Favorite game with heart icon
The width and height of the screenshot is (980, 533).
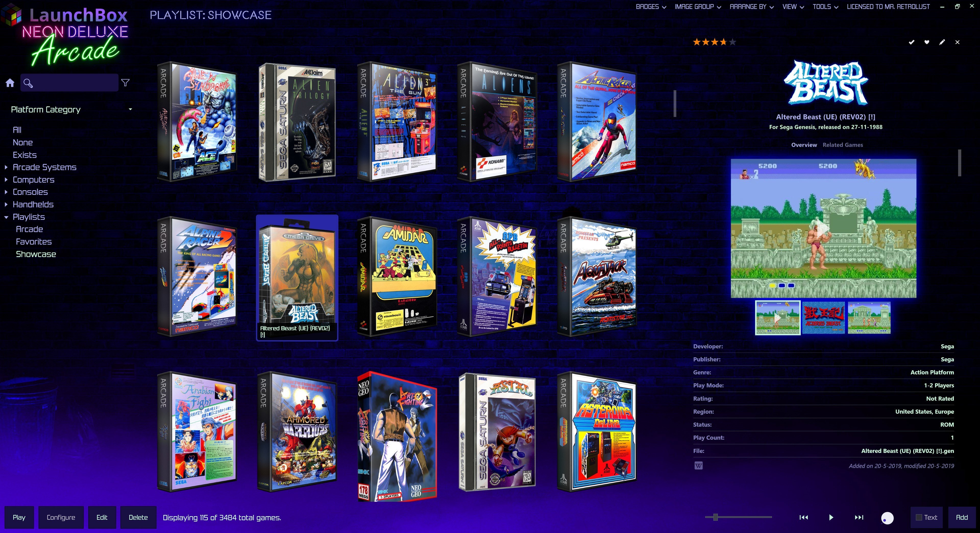[927, 42]
